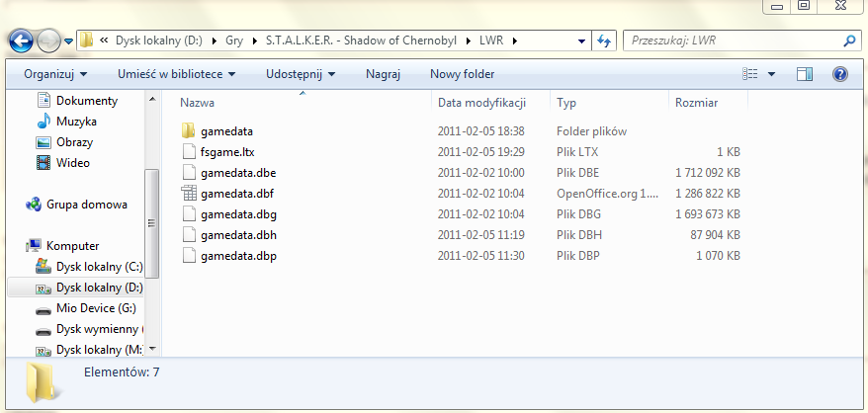Select 'Gry' in address breadcrumb
868x413 pixels.
(x=234, y=41)
